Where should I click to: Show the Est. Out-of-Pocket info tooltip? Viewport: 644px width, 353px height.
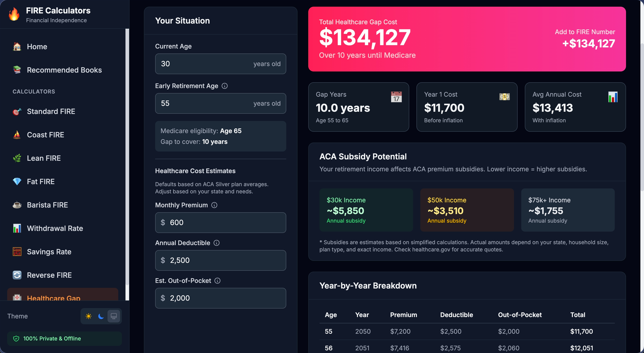click(218, 281)
